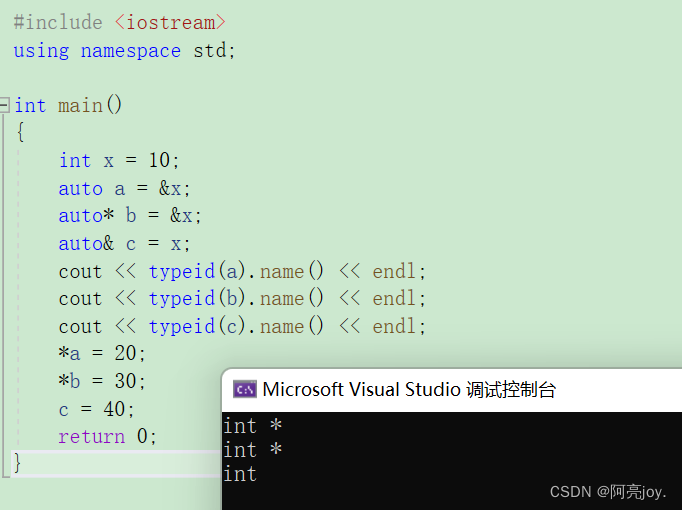Click the closing brace highlighted line
682x510 pixels.
point(116,463)
